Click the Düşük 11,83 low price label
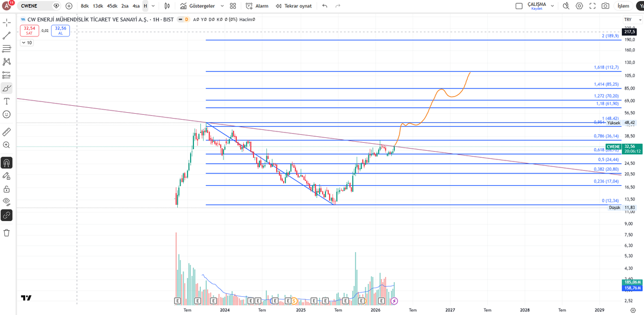Screen dimensions: 644x315 coord(623,208)
